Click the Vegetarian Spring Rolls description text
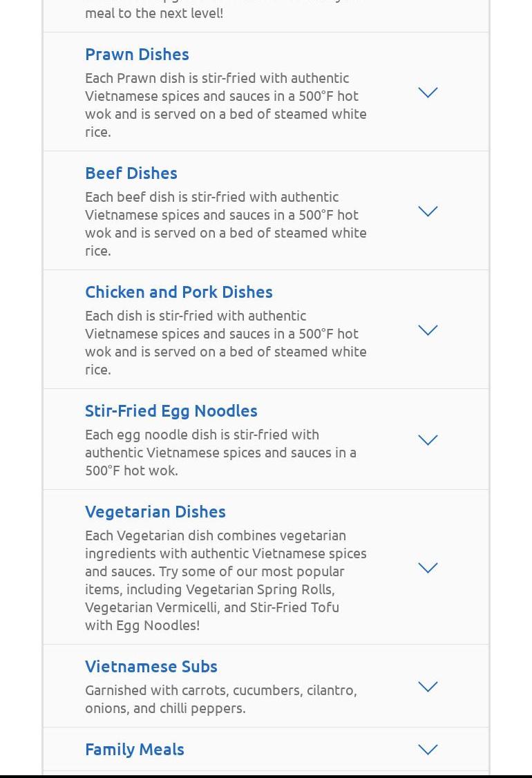 point(225,580)
